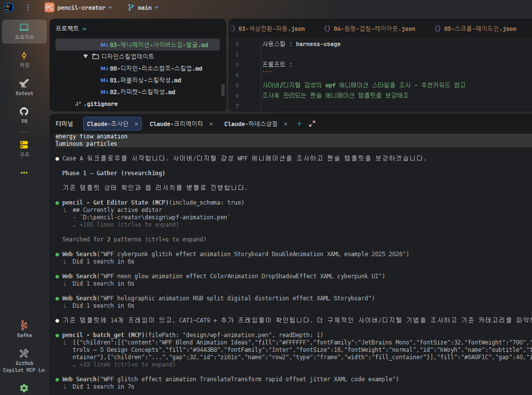Image resolution: width=532 pixels, height=395 pixels.
Task: Open the Commit tool window
Action: (24, 59)
